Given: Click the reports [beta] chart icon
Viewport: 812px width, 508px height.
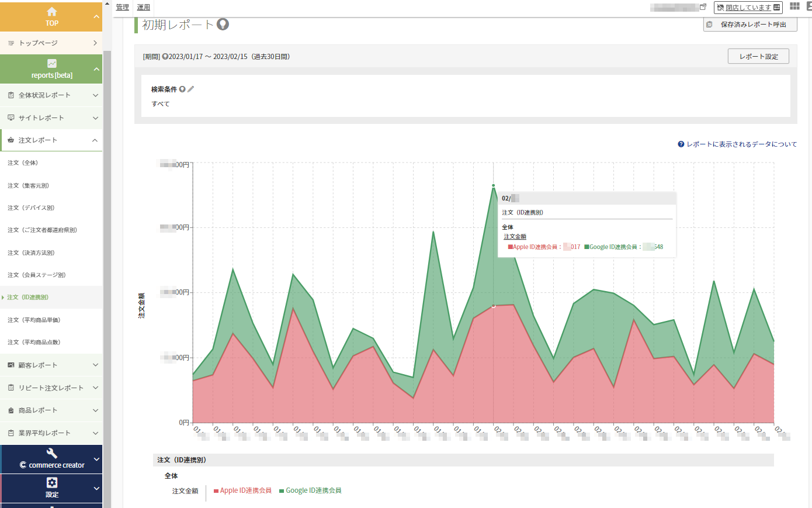Looking at the screenshot, I should tap(52, 63).
